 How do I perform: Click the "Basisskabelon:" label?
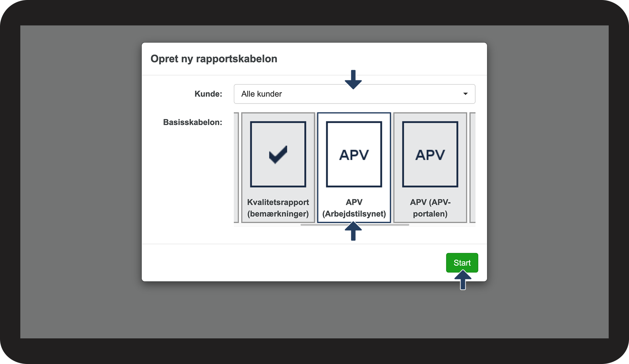click(193, 122)
